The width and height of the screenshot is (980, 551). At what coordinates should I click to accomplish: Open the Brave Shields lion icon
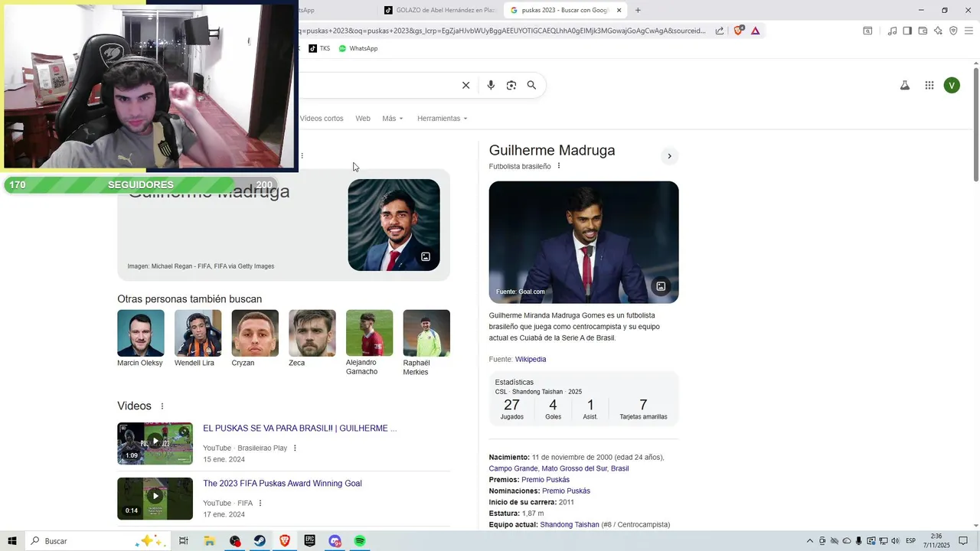tap(739, 31)
